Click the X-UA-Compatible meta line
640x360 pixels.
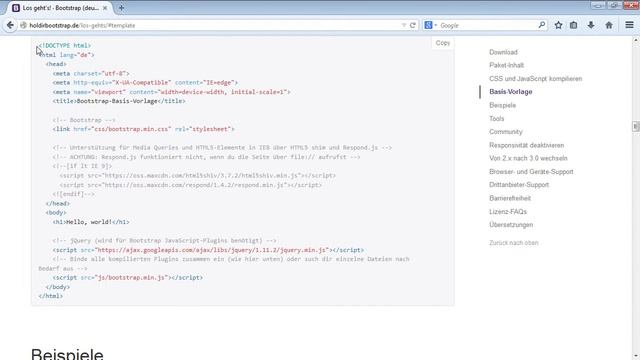[x=145, y=82]
